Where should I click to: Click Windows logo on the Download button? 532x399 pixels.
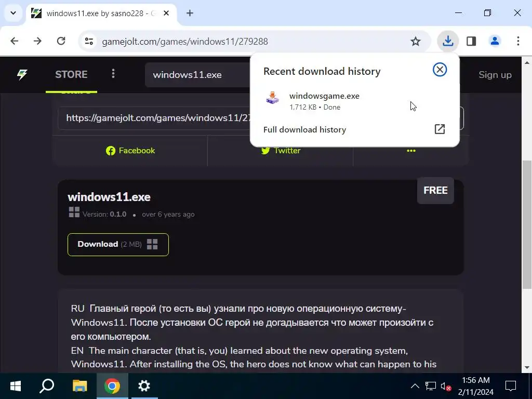pos(152,244)
